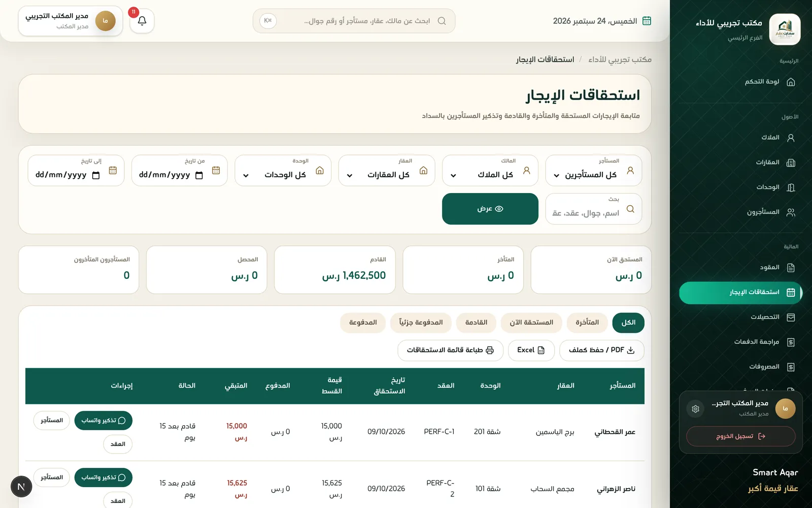The width and height of the screenshot is (812, 508).
Task: Go to التحصيلات sidebar item
Action: [x=740, y=317]
